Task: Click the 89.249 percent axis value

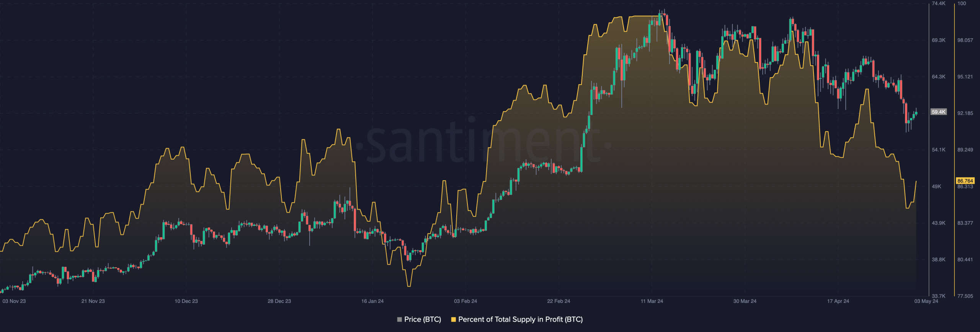Action: (965, 150)
